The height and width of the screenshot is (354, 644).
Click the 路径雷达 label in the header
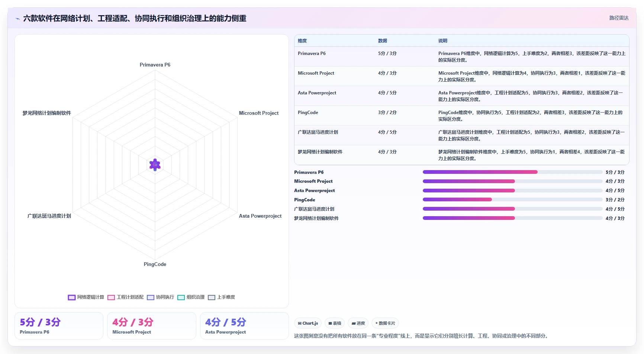click(x=619, y=18)
